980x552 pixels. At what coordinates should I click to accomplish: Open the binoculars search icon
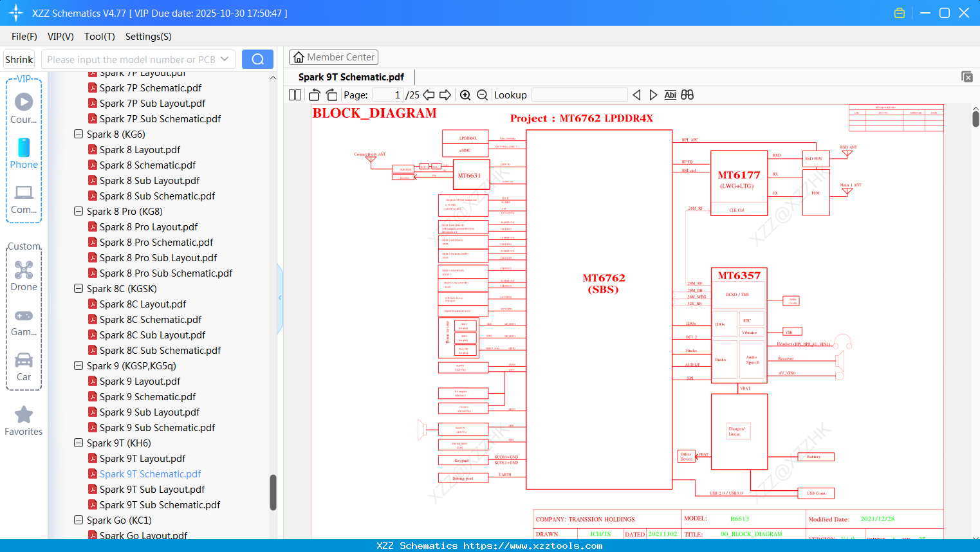(686, 95)
